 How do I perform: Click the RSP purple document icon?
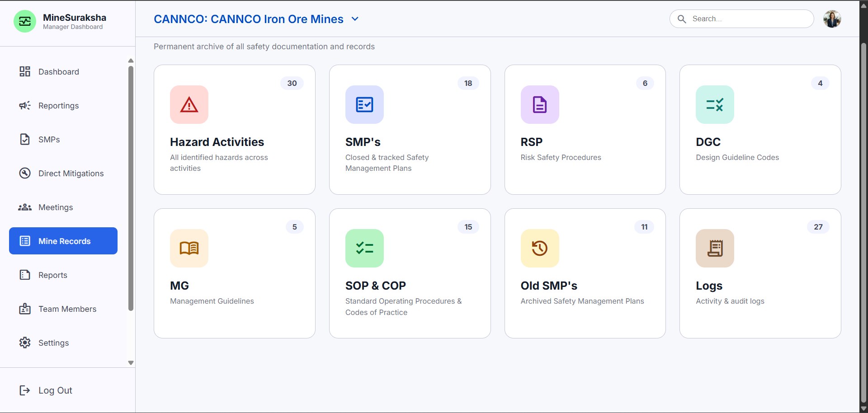[x=540, y=104]
